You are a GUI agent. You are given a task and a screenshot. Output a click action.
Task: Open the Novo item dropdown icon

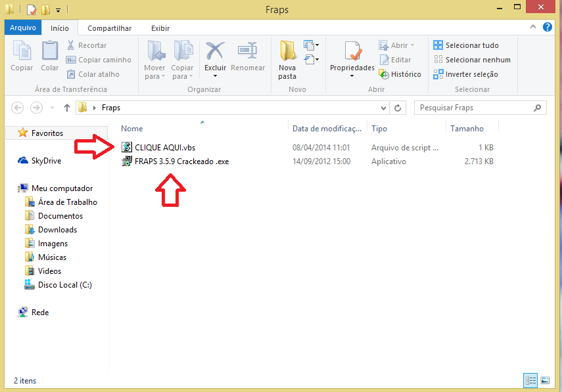[x=311, y=45]
